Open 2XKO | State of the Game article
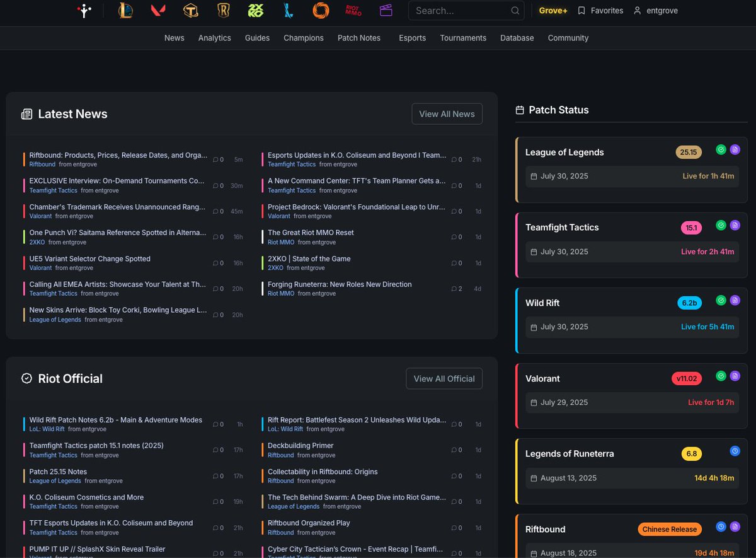This screenshot has width=756, height=558. click(x=309, y=259)
